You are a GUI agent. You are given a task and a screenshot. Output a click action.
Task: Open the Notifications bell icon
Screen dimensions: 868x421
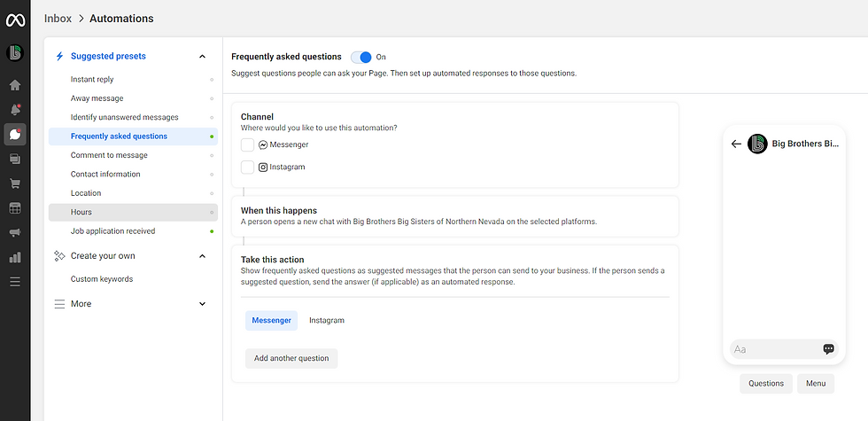[15, 110]
